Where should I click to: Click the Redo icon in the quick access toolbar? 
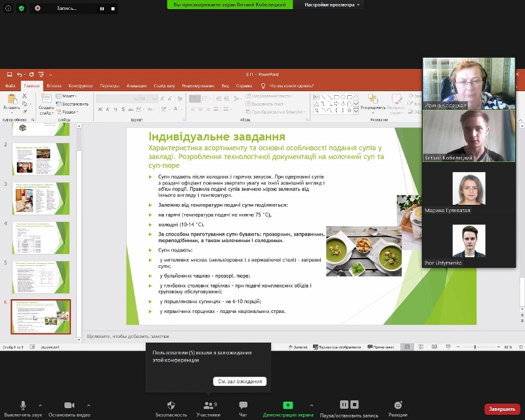click(31, 74)
